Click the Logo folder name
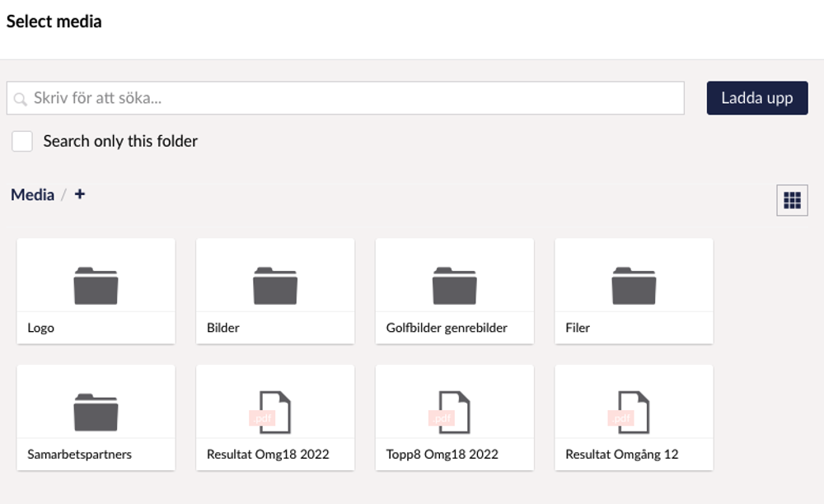The width and height of the screenshot is (824, 504). [x=41, y=328]
